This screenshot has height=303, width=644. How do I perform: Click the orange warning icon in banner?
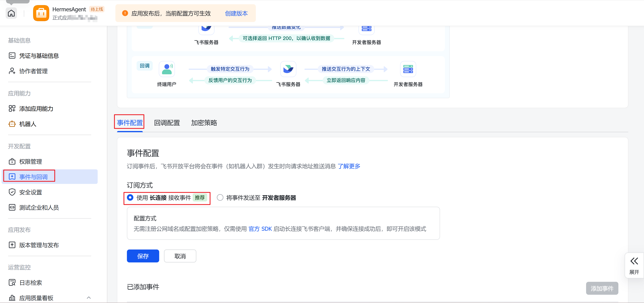(x=125, y=13)
